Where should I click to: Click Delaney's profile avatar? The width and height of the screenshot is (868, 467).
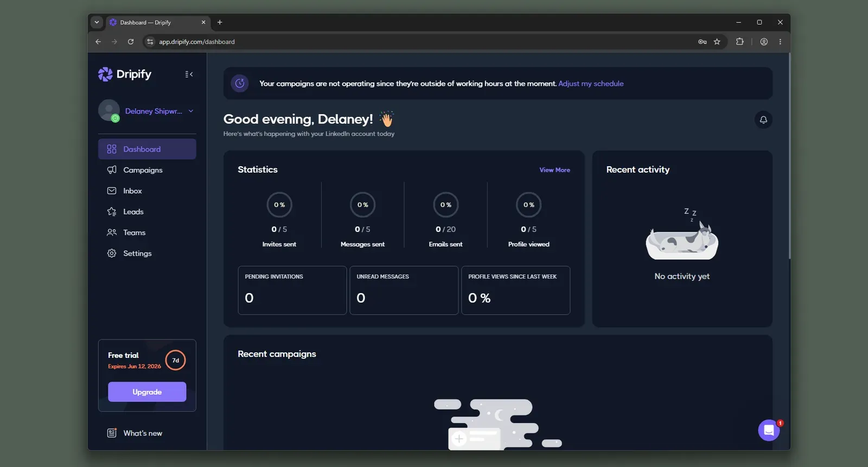point(109,110)
